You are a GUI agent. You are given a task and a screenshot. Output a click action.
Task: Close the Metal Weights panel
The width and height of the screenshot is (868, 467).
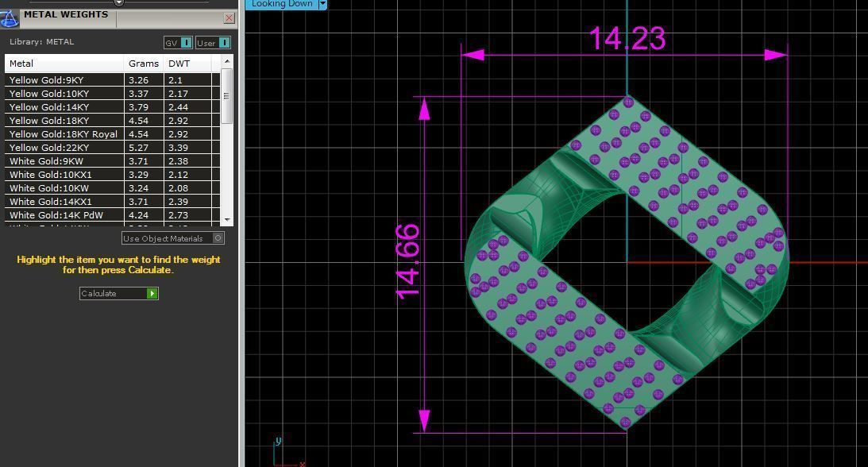tap(229, 18)
